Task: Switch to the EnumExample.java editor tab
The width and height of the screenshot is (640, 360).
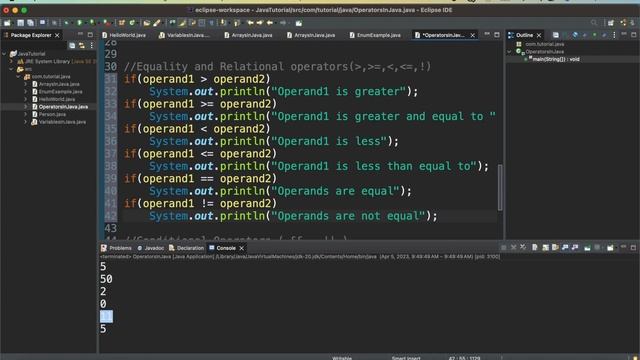Action: (375, 35)
